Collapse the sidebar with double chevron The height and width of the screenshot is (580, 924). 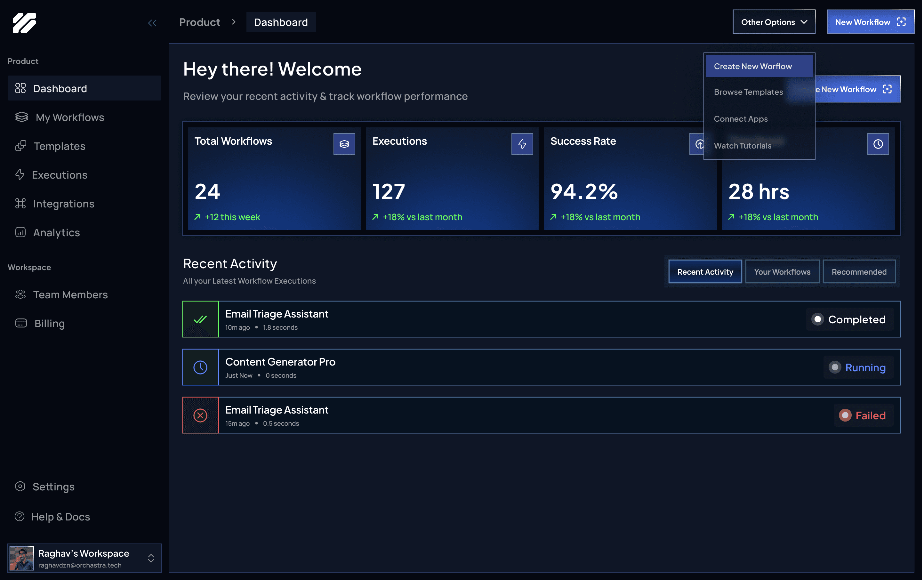[152, 23]
